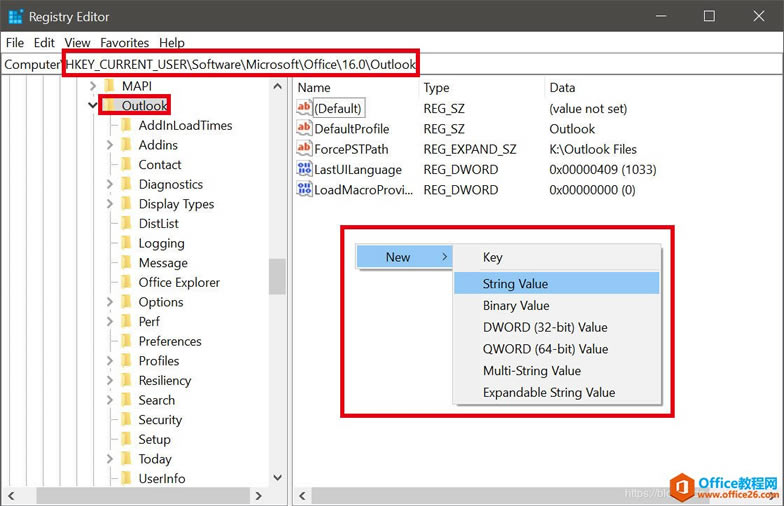Expand the Addins tree node
The width and height of the screenshot is (784, 506).
110,145
